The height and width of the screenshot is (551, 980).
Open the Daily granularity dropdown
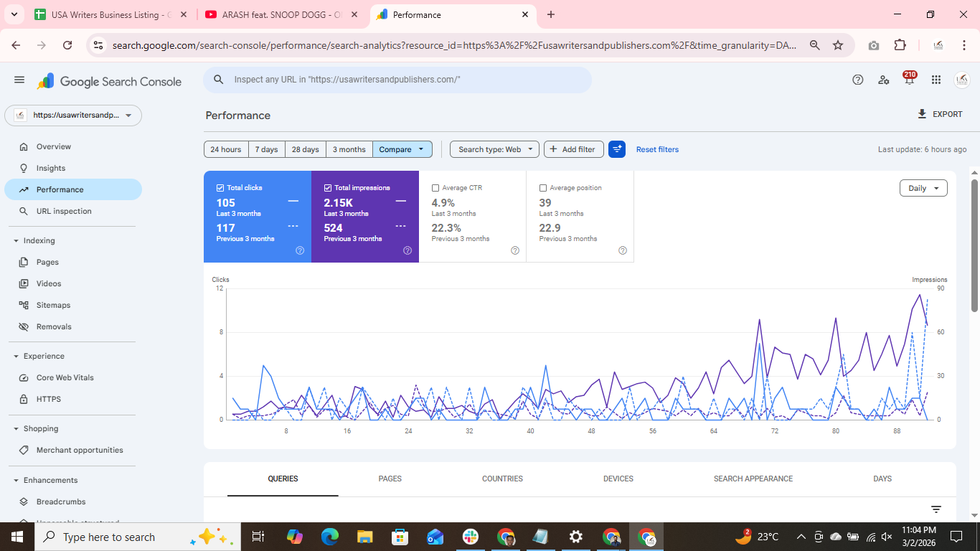point(923,188)
